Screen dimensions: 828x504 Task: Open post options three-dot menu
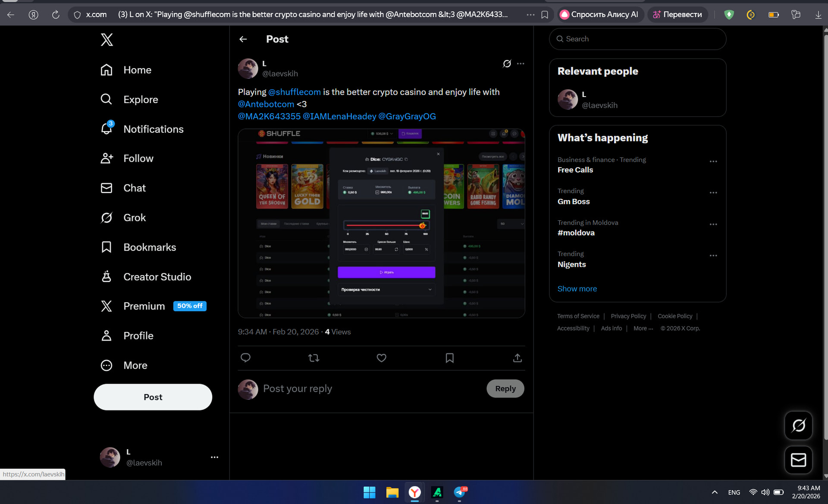click(521, 64)
